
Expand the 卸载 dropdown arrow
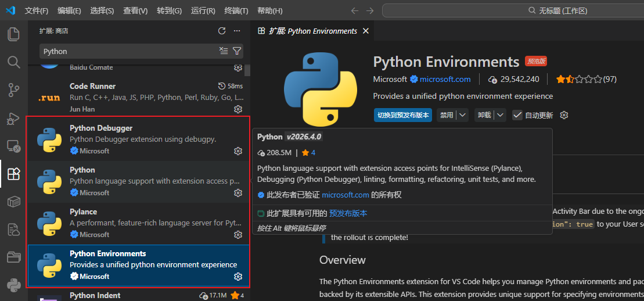[500, 115]
